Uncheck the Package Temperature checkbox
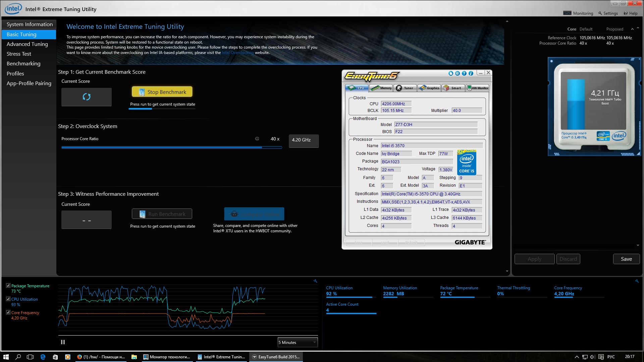The height and width of the screenshot is (362, 644). point(8,286)
